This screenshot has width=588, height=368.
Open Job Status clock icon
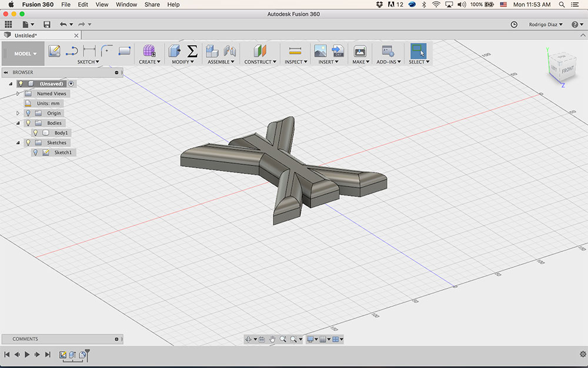coord(514,24)
